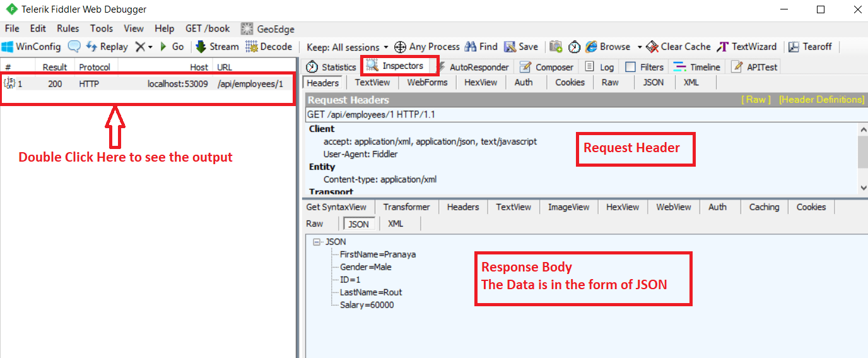Click the timer stopwatch toolbar icon

[x=574, y=47]
